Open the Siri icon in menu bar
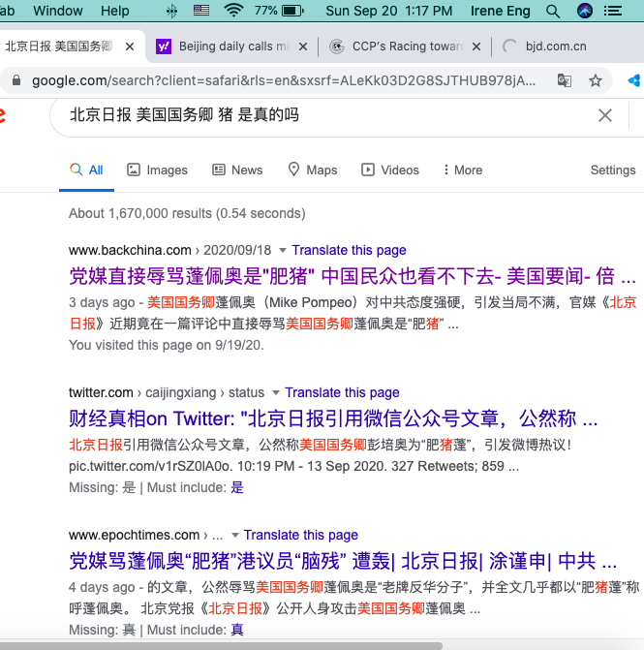 (x=584, y=11)
